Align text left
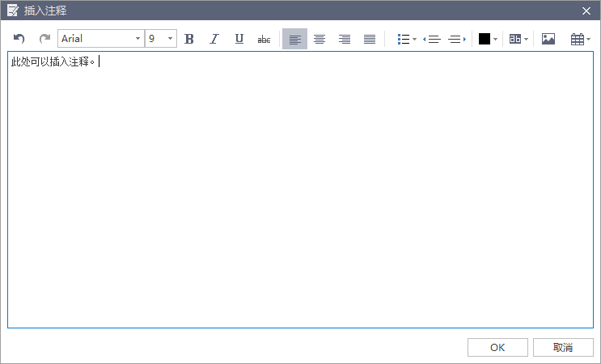 (x=294, y=39)
